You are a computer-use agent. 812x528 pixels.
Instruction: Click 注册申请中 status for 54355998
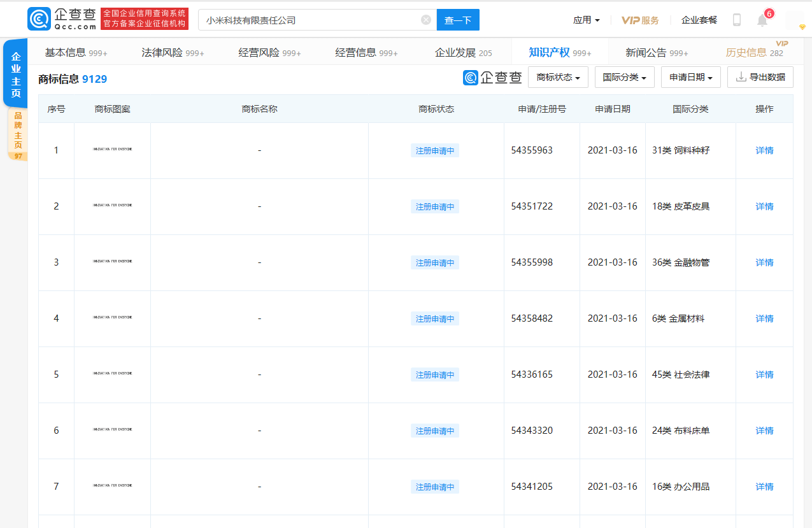435,263
